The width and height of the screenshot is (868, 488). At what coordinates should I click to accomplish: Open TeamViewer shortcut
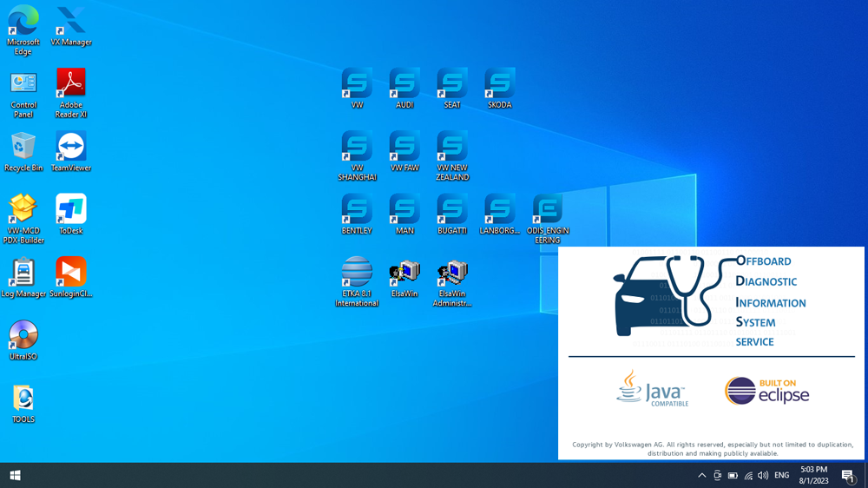[71, 152]
